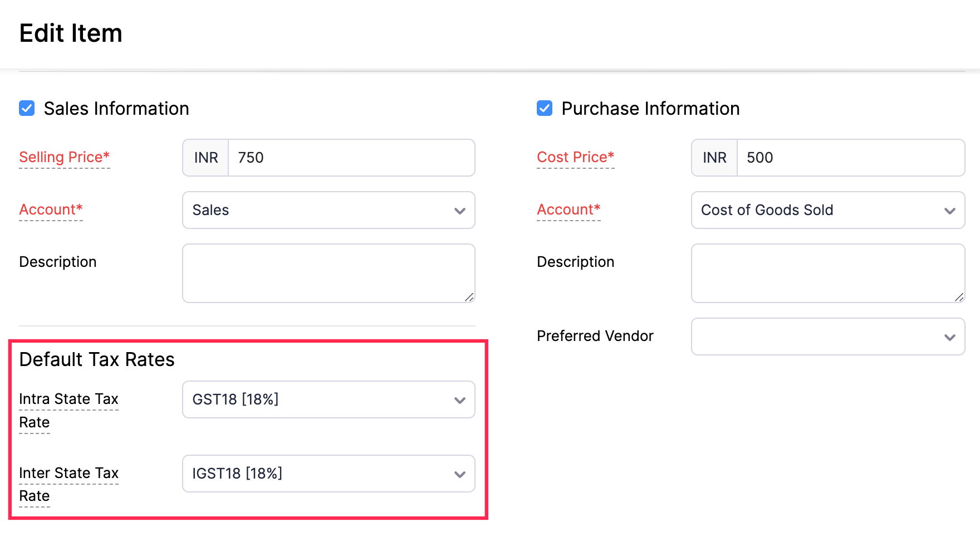Open the GST18 [18%] tax dropdown
The image size is (980, 546).
328,399
